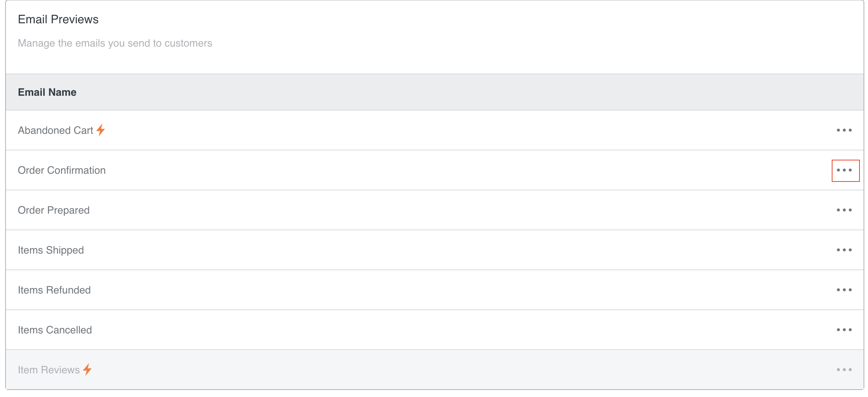Open the Items Refunded ellipsis menu
The width and height of the screenshot is (868, 397).
pos(844,290)
